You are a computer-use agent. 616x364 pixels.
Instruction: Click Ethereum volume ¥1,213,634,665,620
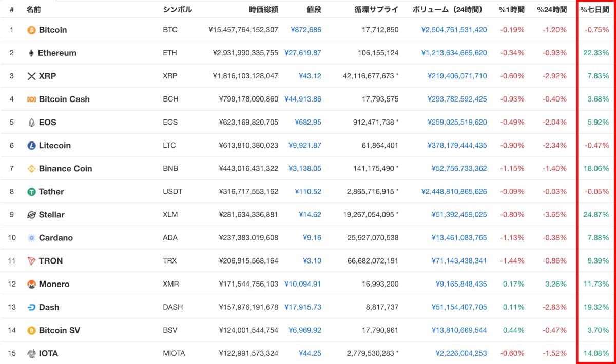coord(454,53)
